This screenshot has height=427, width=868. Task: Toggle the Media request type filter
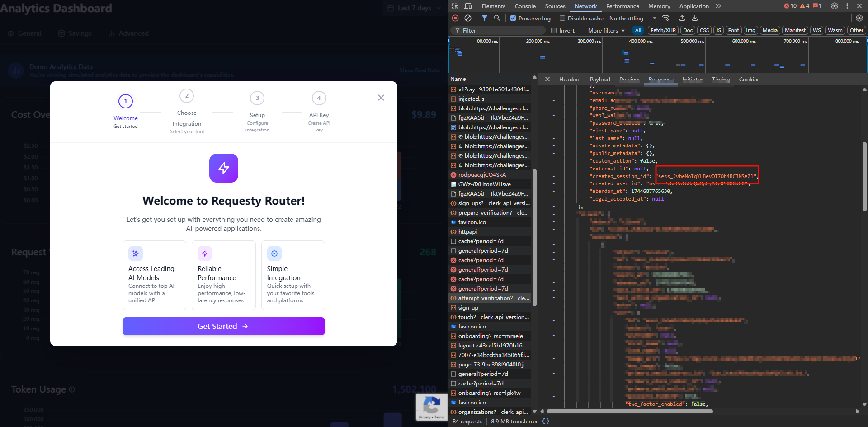click(x=770, y=30)
